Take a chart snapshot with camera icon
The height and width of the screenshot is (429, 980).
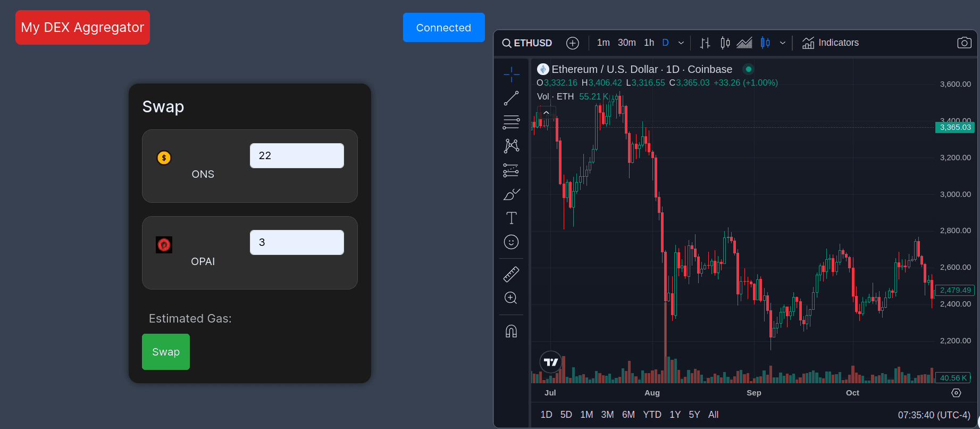pyautogui.click(x=964, y=43)
